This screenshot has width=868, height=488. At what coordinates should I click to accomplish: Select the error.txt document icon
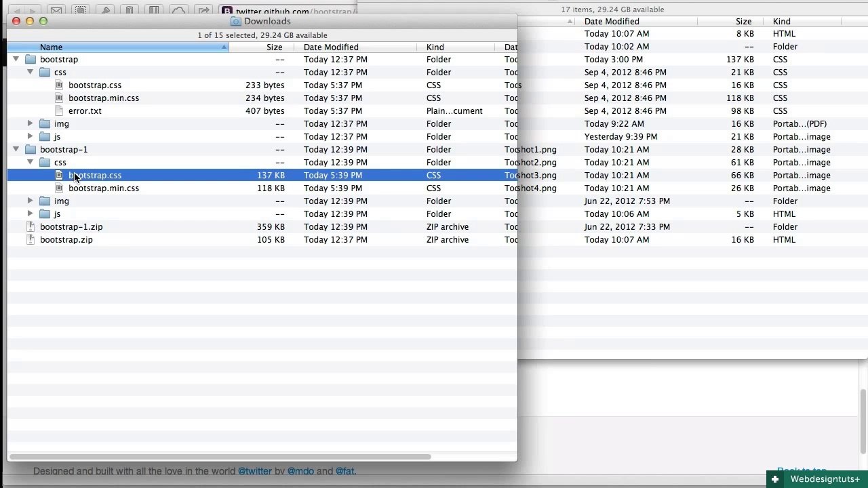click(59, 110)
